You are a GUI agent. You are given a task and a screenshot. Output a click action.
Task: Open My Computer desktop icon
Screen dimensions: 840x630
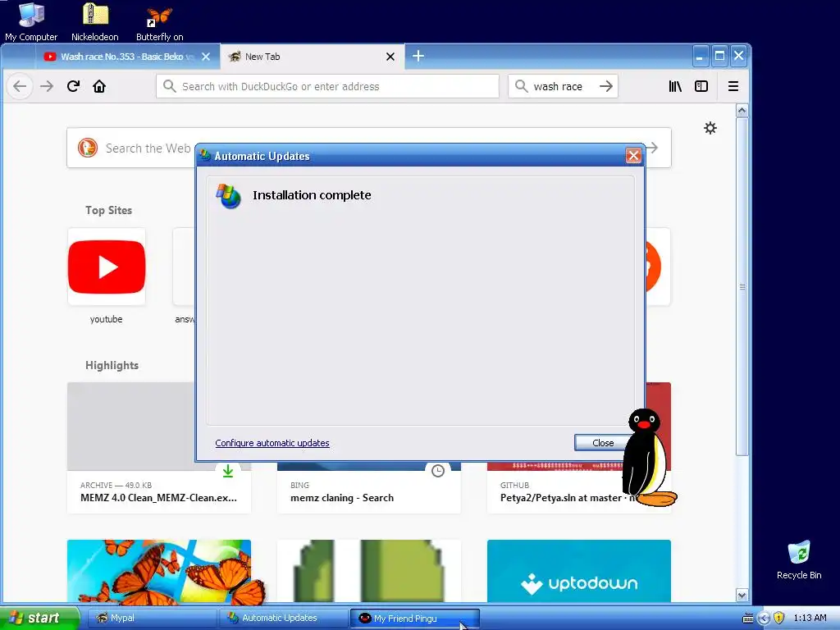click(x=31, y=22)
